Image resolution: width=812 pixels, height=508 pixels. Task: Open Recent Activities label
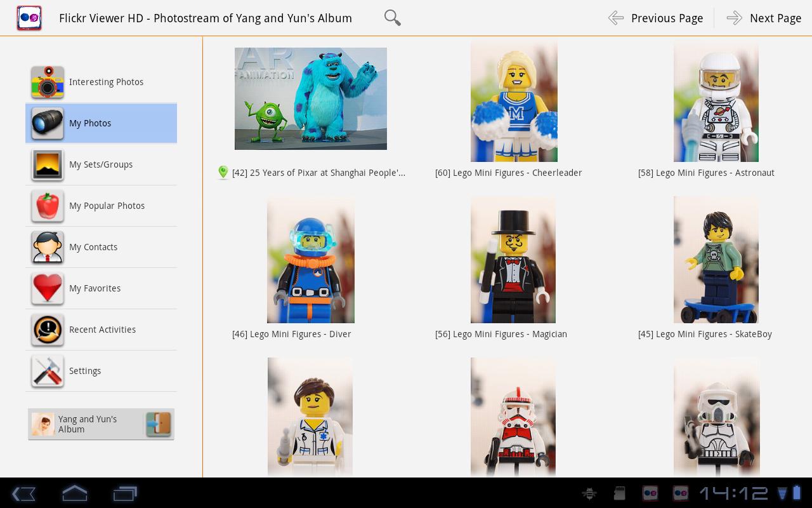coord(102,330)
